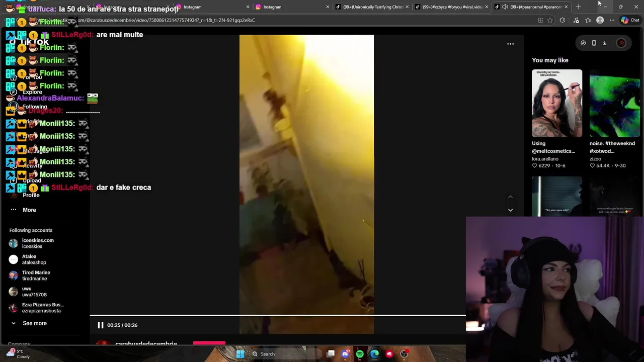Click the playing TikTok video frame

coord(306,184)
